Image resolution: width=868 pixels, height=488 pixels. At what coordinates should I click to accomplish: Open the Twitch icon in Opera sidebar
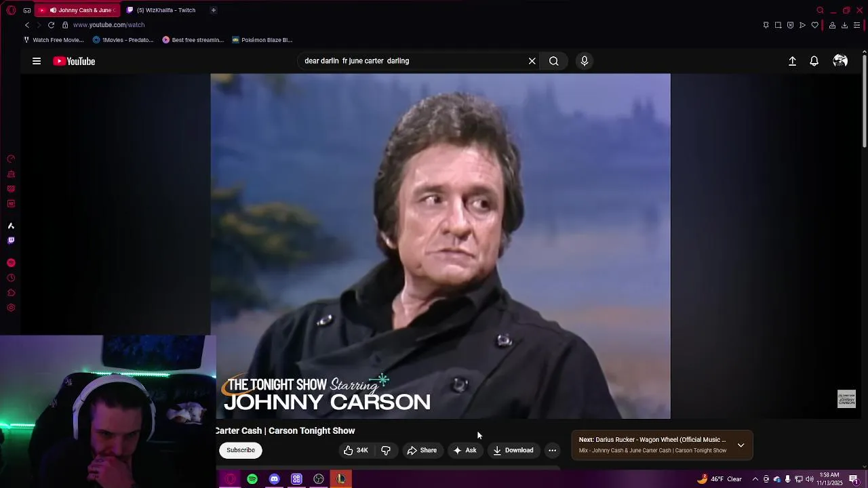(x=11, y=241)
